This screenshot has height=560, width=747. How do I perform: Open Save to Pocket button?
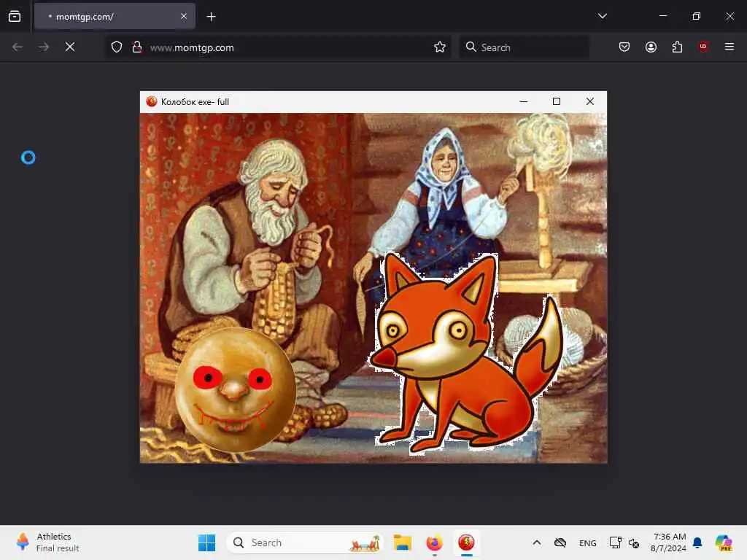(624, 47)
